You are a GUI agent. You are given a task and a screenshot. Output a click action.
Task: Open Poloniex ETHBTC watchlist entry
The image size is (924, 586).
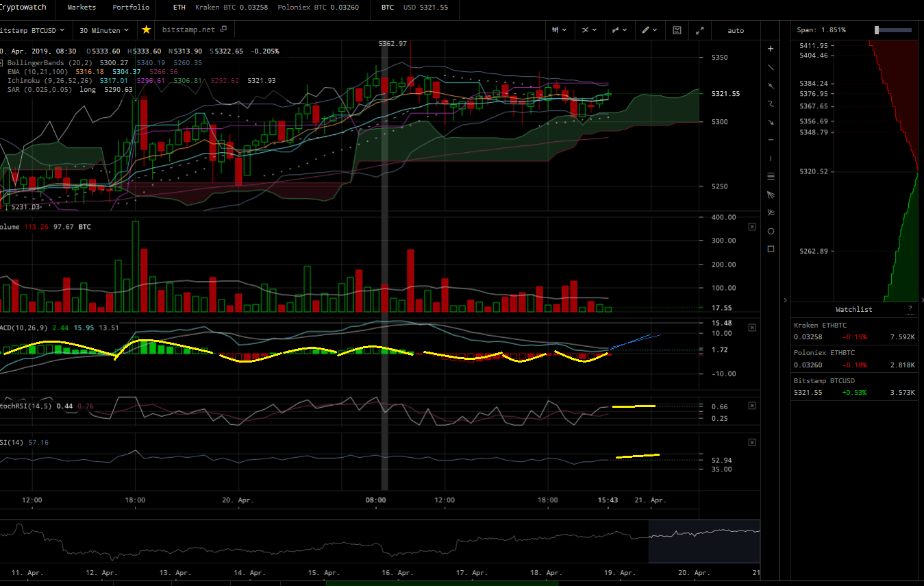854,358
